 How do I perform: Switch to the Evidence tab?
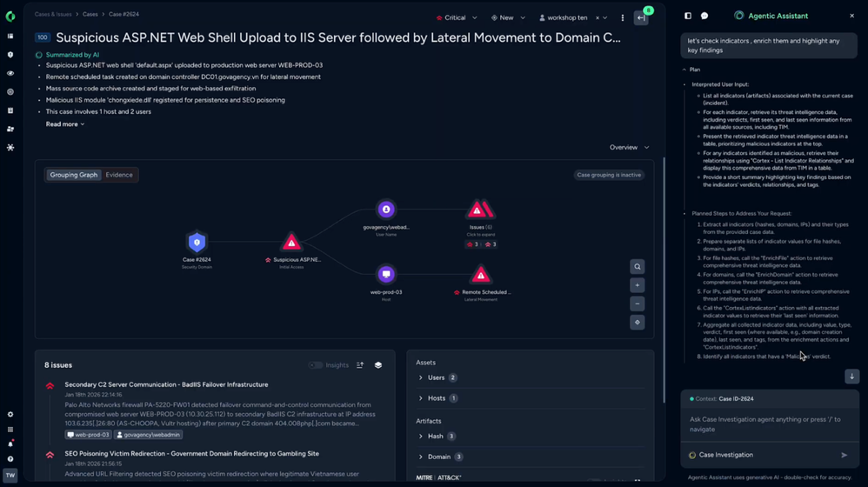pyautogui.click(x=119, y=175)
